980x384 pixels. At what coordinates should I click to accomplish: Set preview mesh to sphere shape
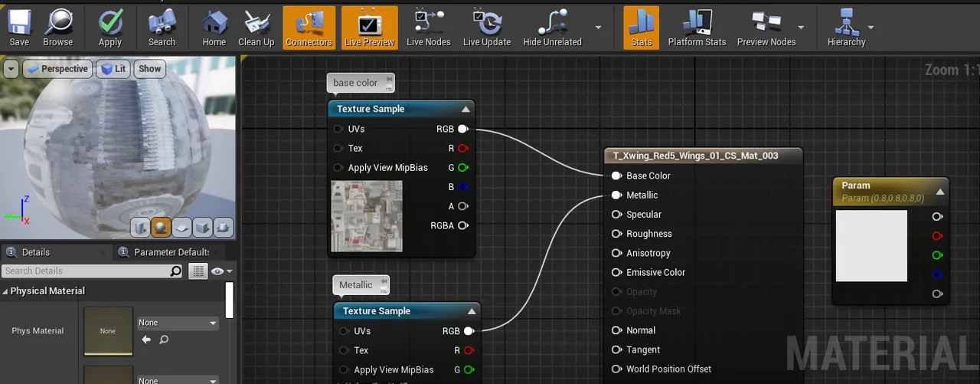pyautogui.click(x=161, y=227)
